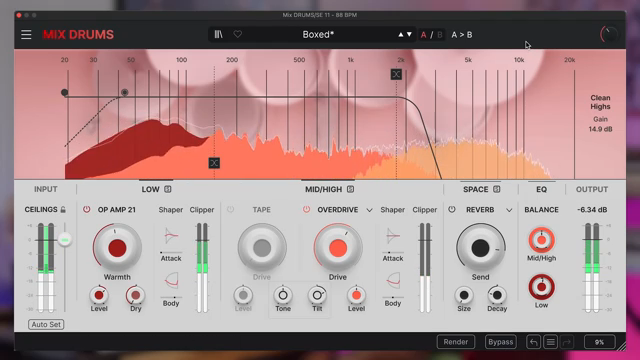Image resolution: width=640 pixels, height=360 pixels.
Task: Click the MID/HIGH Shaper Attack curve icon
Action: [393, 236]
